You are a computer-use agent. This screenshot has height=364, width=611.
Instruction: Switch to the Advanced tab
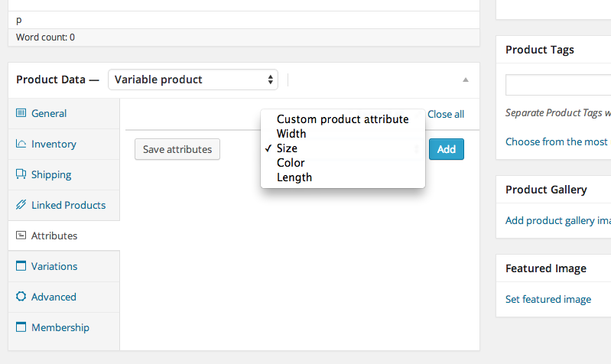[x=64, y=297]
